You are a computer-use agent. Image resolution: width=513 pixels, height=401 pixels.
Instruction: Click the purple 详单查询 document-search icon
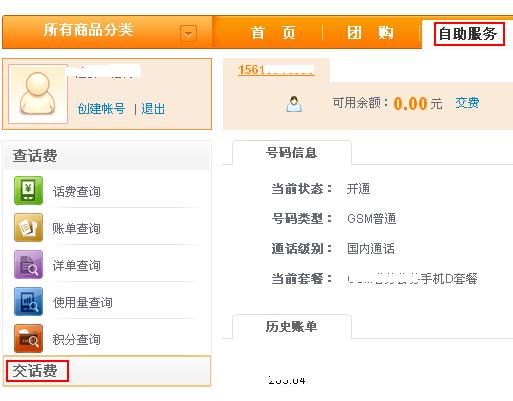coord(28,264)
